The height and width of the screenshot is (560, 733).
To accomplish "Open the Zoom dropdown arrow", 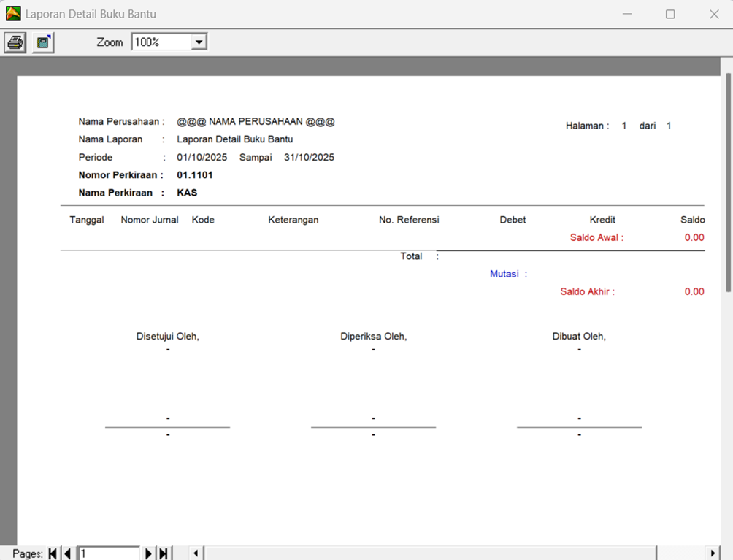I will (199, 42).
